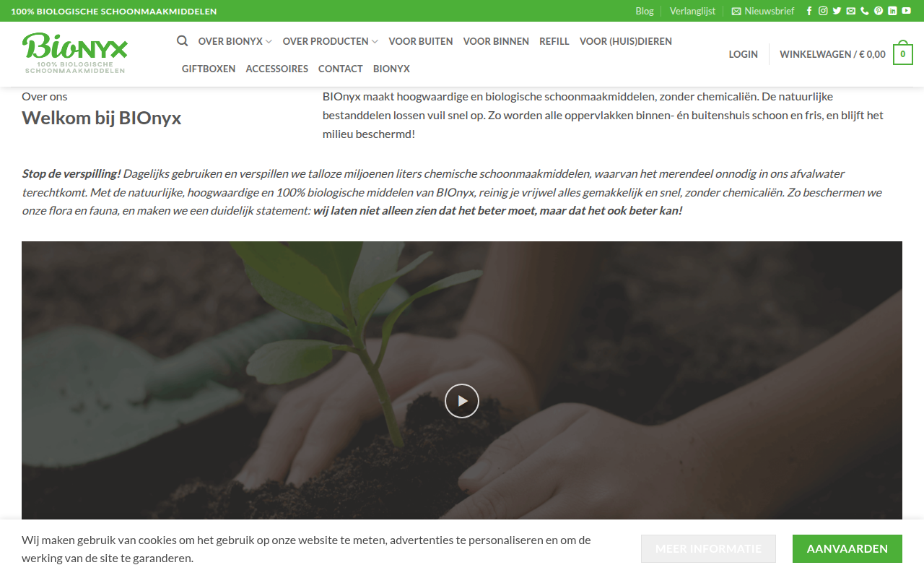Click the email envelope social icon
This screenshot has width=924, height=578.
(x=851, y=11)
